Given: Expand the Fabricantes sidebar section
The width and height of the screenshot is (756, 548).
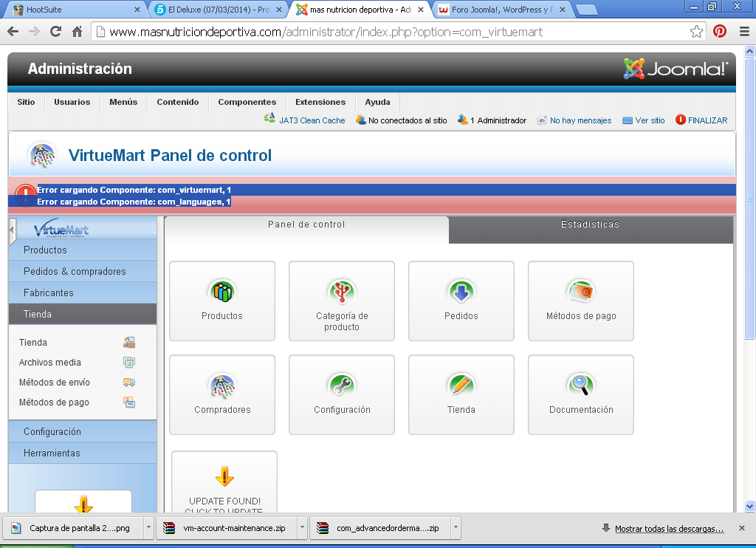Looking at the screenshot, I should (83, 292).
